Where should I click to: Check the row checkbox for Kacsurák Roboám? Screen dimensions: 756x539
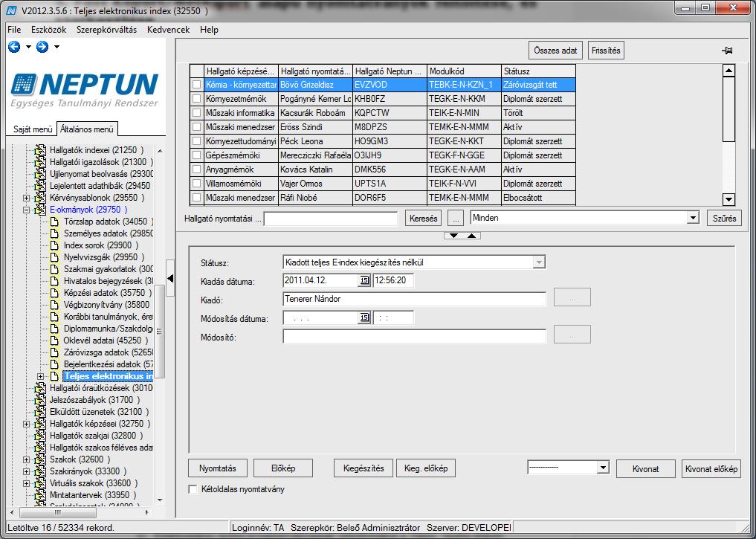[x=197, y=113]
